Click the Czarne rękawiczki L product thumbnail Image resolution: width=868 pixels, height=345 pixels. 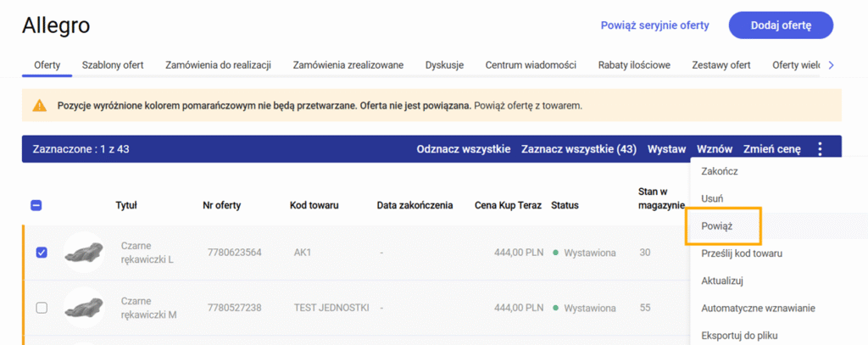(83, 253)
